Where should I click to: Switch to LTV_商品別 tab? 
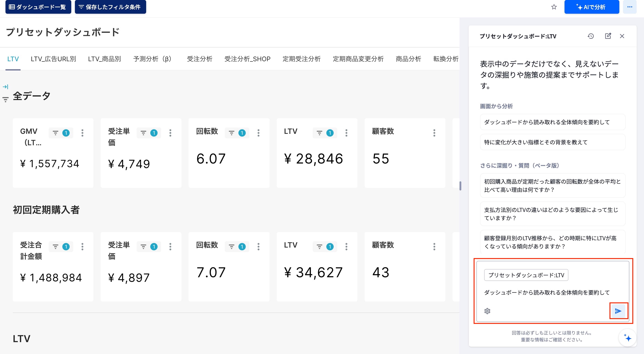[105, 59]
